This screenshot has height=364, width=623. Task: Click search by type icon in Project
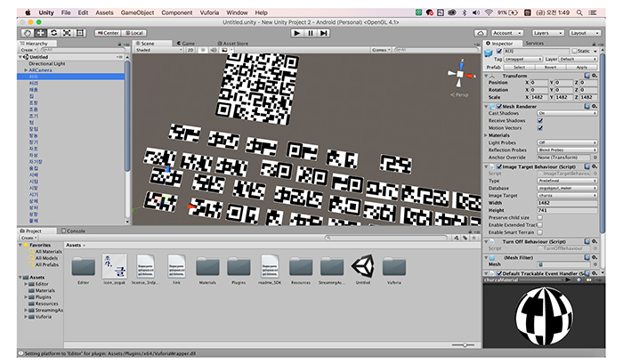[x=456, y=238]
